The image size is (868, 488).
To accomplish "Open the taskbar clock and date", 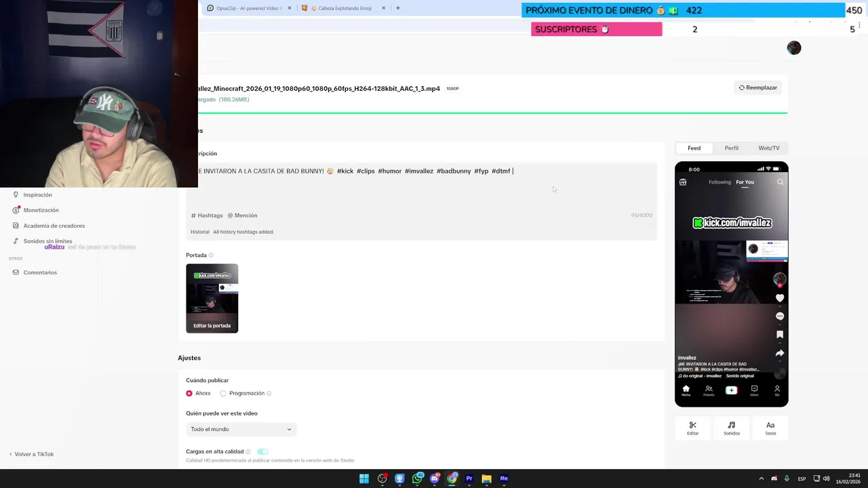I will 848,479.
